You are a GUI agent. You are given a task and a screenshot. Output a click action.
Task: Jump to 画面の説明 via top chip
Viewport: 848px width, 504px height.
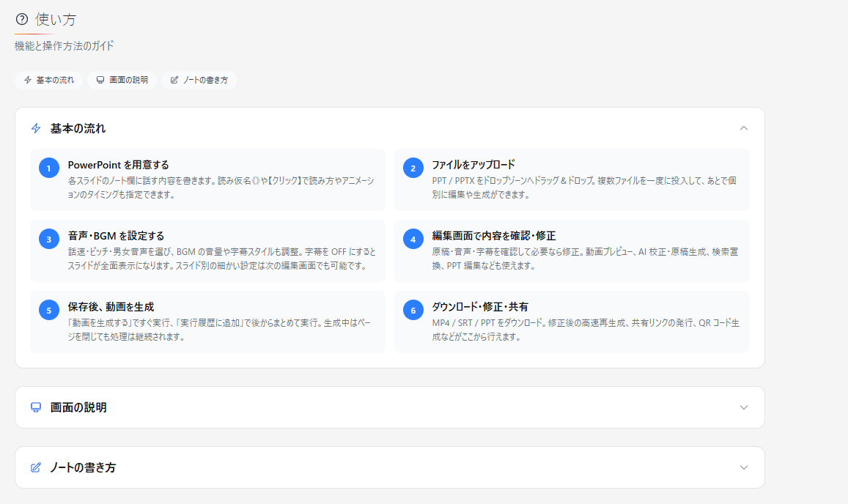click(x=122, y=80)
